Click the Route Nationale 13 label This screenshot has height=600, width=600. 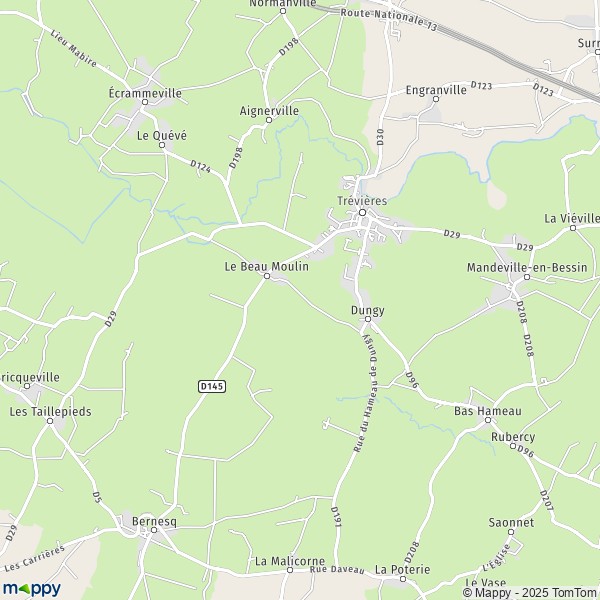coord(389,19)
